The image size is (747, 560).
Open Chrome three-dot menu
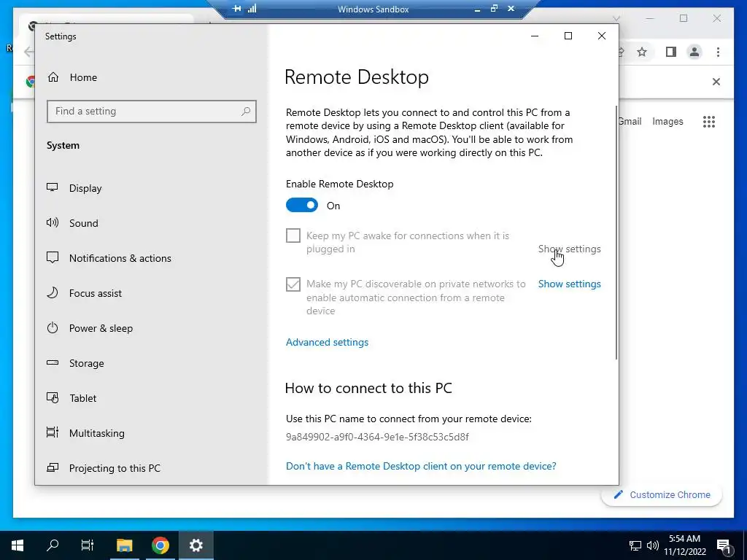pos(718,52)
